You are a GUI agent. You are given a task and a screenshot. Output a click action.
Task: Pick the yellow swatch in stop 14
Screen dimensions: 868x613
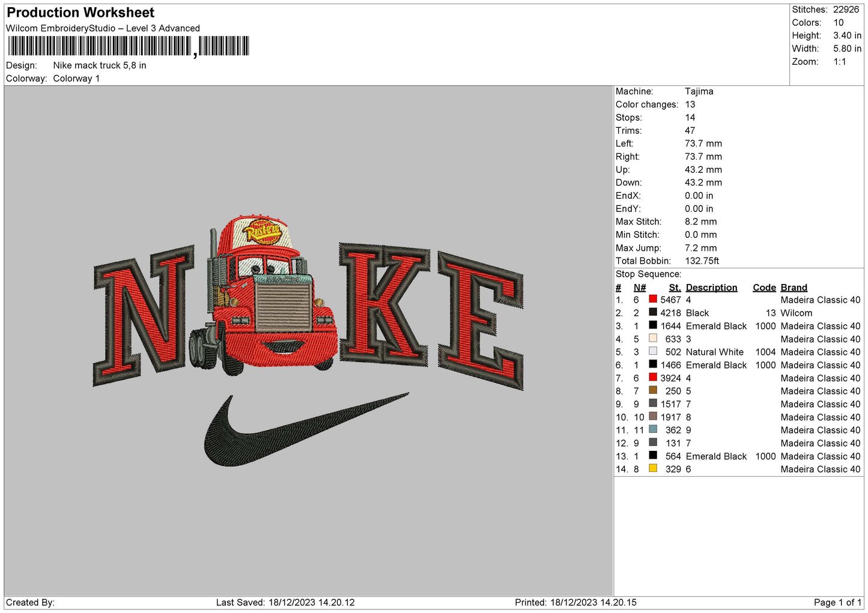point(652,468)
